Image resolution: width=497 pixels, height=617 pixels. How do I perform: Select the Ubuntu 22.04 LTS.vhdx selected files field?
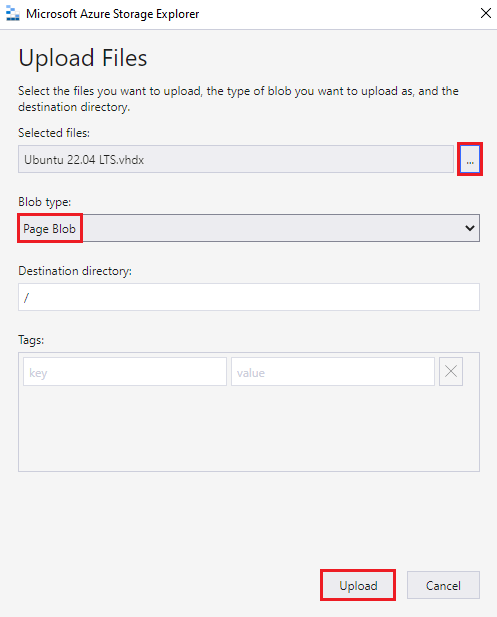pos(236,159)
